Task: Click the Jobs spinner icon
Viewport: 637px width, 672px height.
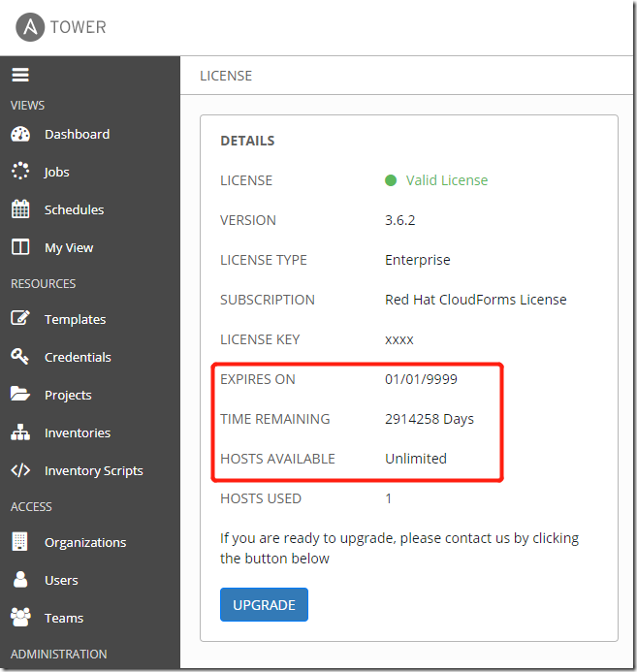Action: 20,171
